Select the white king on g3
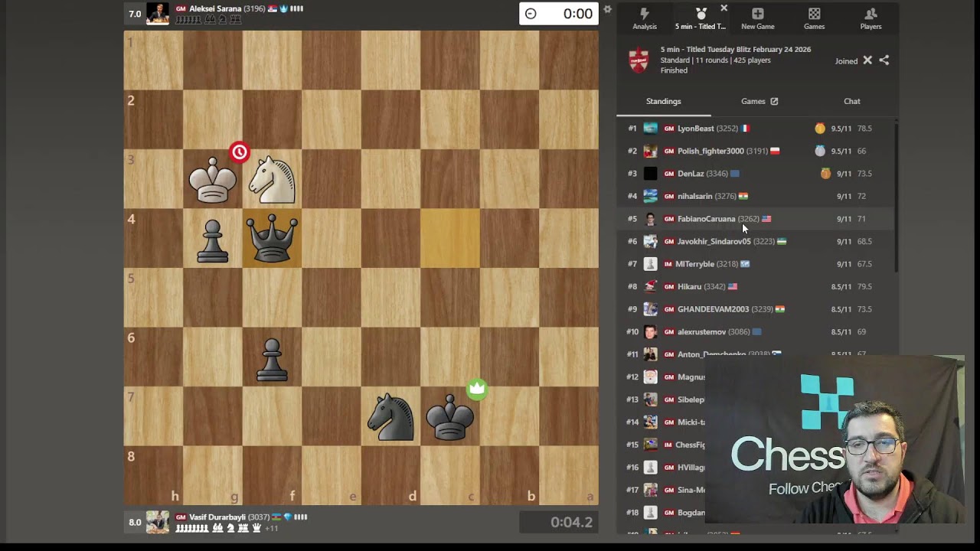Viewport: 980px width, 551px height. [x=212, y=181]
